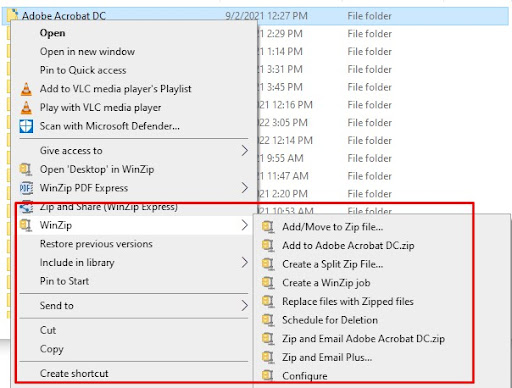Choose Open in new window
The width and height of the screenshot is (512, 388).
point(87,52)
